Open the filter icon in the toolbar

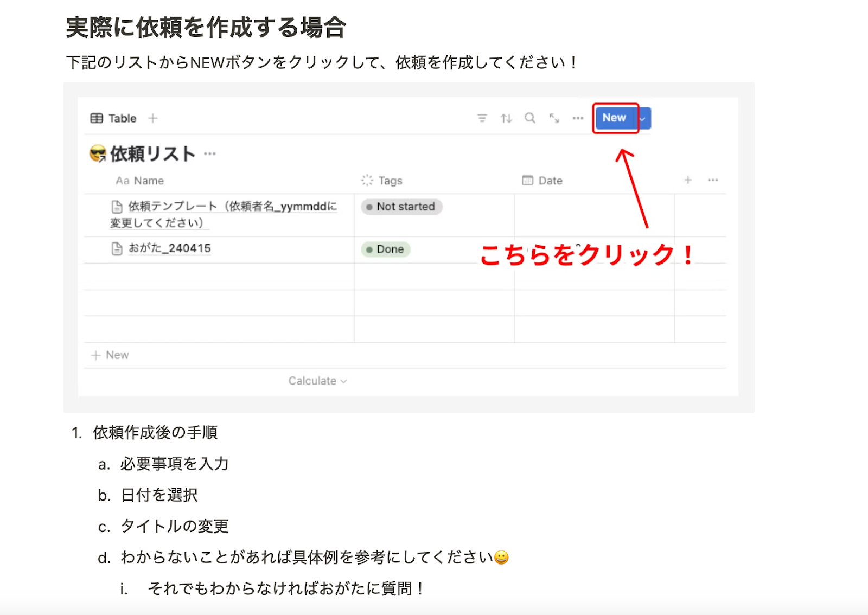[x=482, y=118]
